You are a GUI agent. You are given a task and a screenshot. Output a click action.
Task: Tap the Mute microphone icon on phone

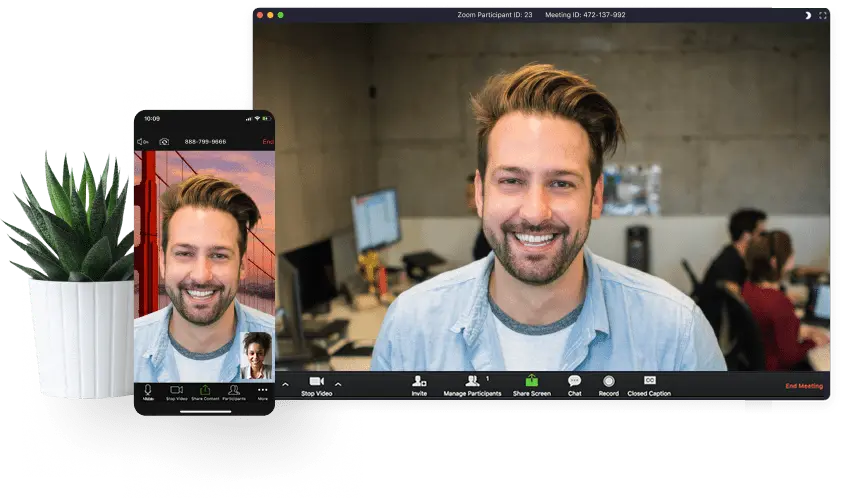pos(148,390)
